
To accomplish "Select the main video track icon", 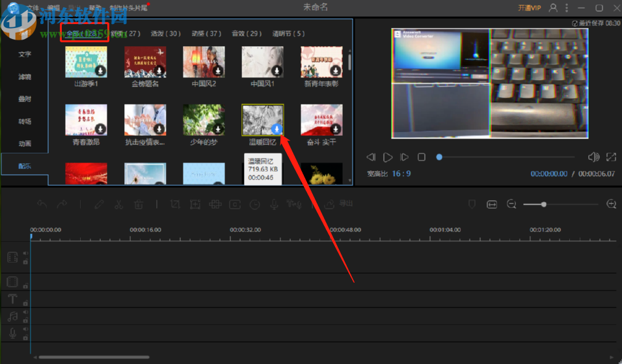I will pyautogui.click(x=12, y=257).
